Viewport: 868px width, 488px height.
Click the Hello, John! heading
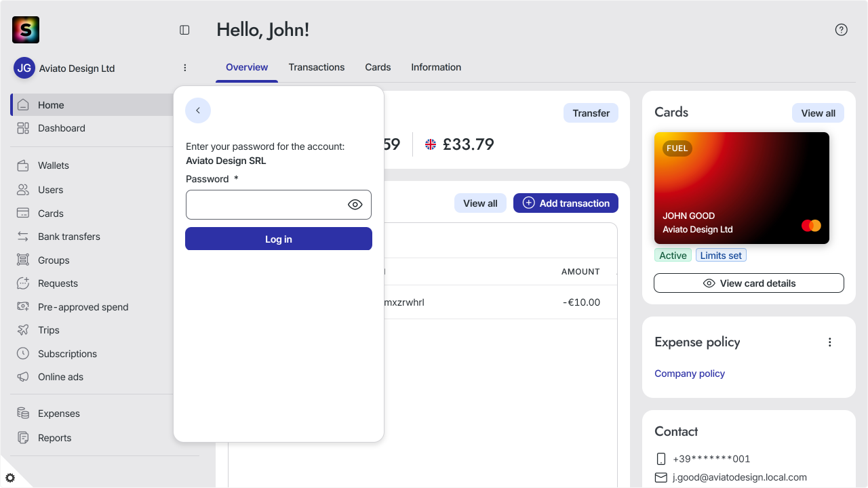click(x=263, y=30)
